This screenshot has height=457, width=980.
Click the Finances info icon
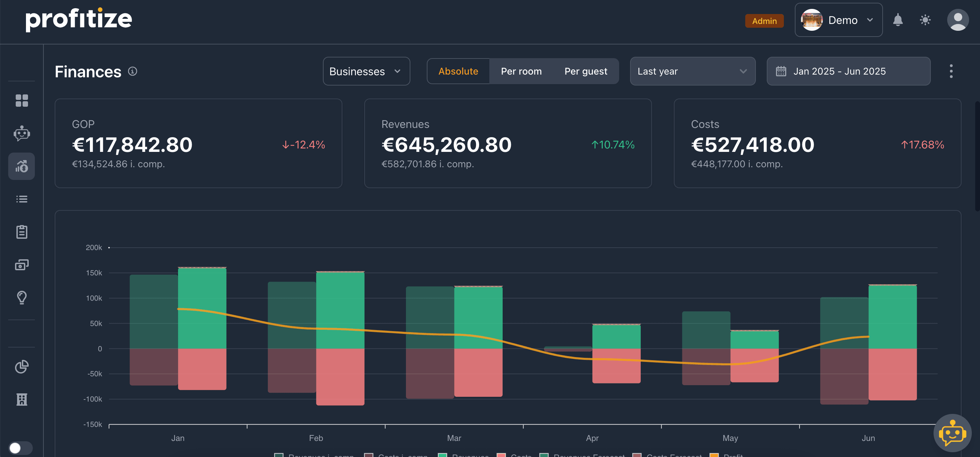132,71
